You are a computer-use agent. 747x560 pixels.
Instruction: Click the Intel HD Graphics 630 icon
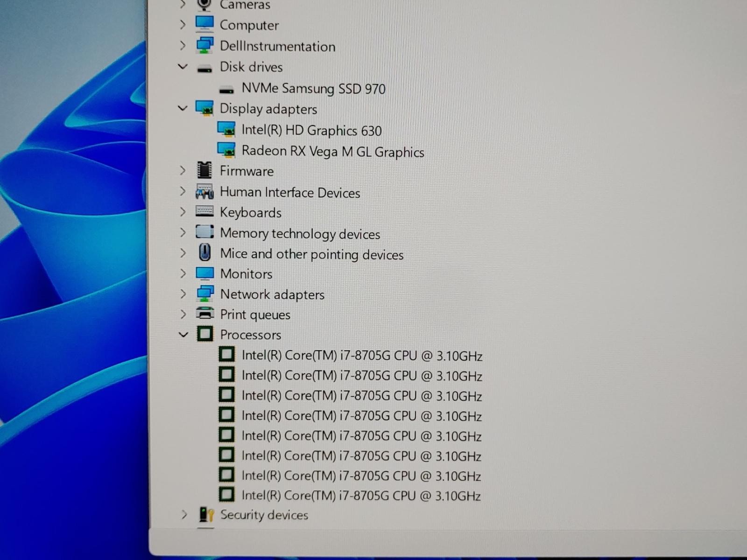point(226,129)
